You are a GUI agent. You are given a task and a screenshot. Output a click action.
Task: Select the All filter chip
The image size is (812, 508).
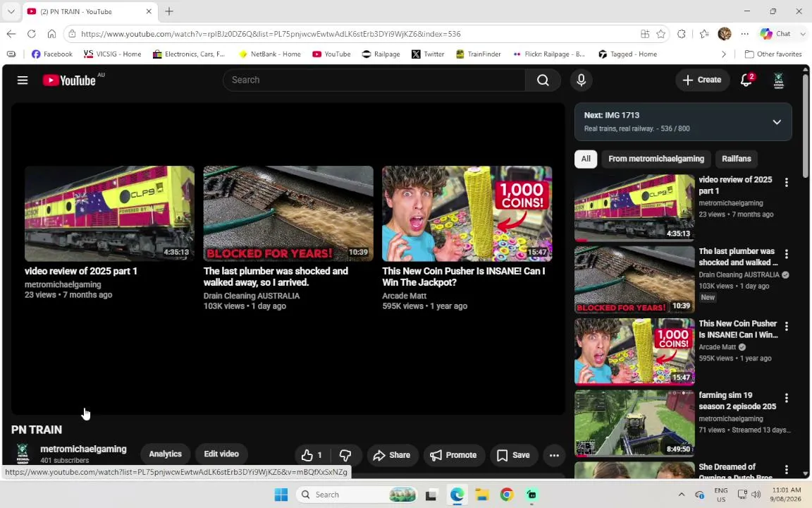click(586, 159)
